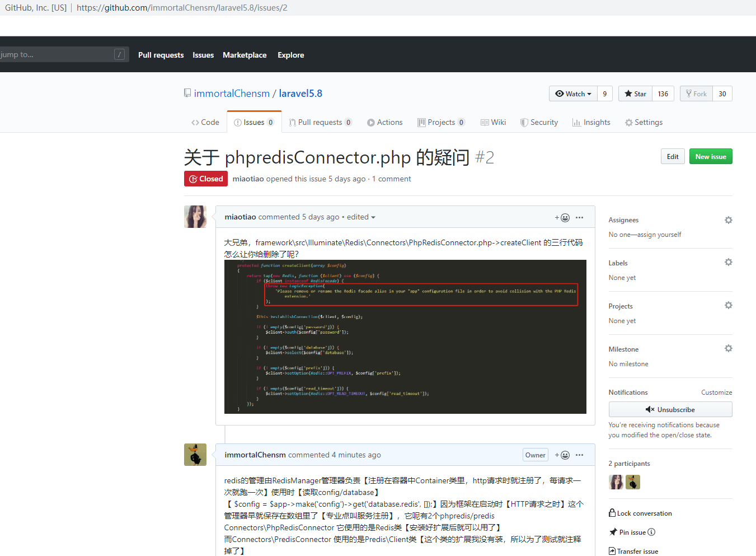This screenshot has height=556, width=756.
Task: Click the Closed status badge
Action: pyautogui.click(x=206, y=179)
